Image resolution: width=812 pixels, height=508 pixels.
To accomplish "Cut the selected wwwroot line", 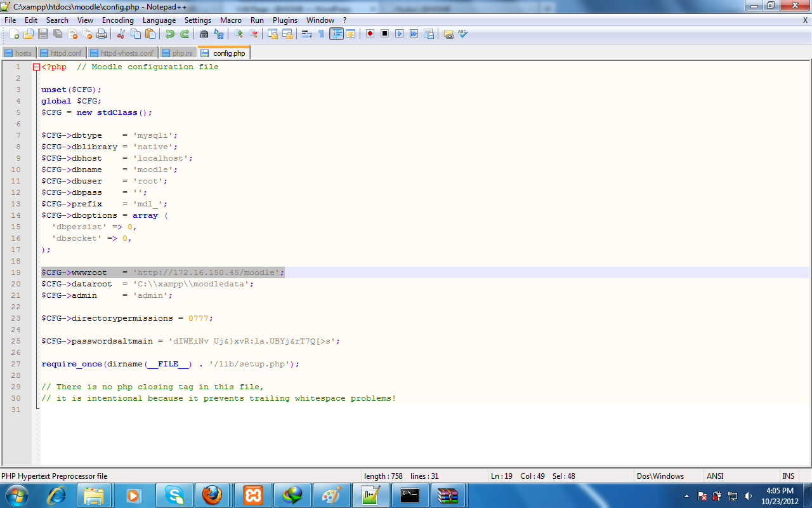I will (121, 33).
